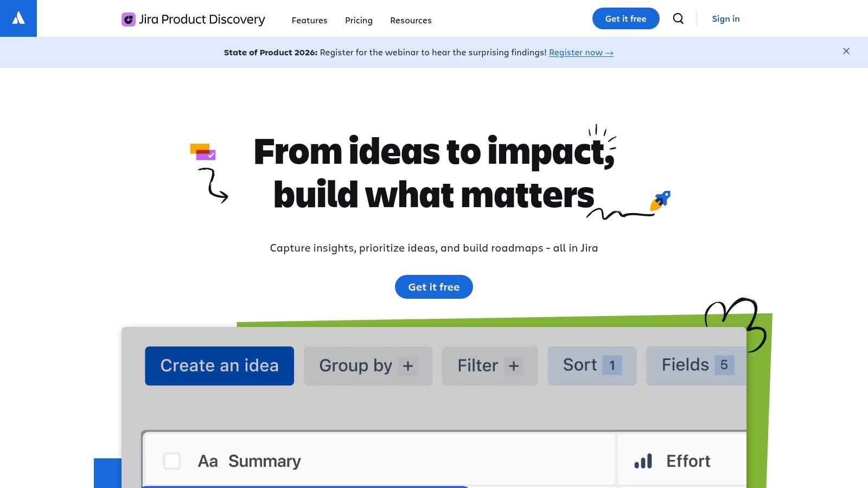
Task: Click the bar chart icon beside Effort
Action: pyautogui.click(x=643, y=461)
